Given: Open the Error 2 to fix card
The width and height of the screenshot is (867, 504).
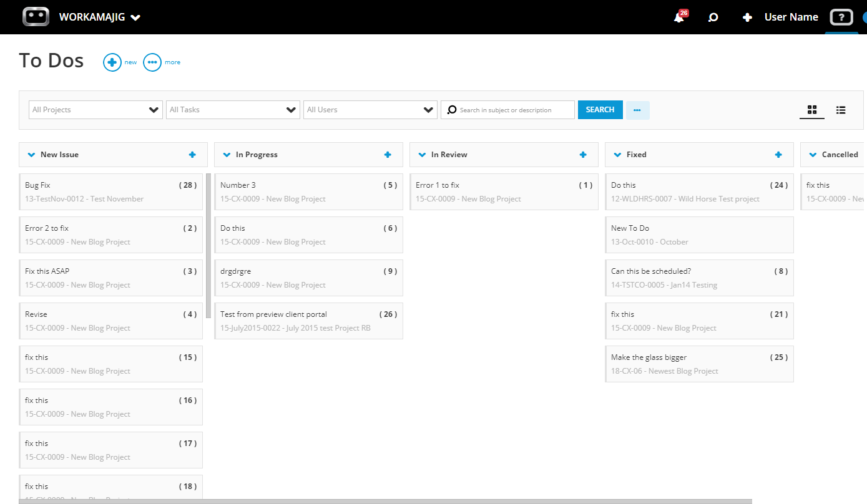Looking at the screenshot, I should [x=110, y=235].
